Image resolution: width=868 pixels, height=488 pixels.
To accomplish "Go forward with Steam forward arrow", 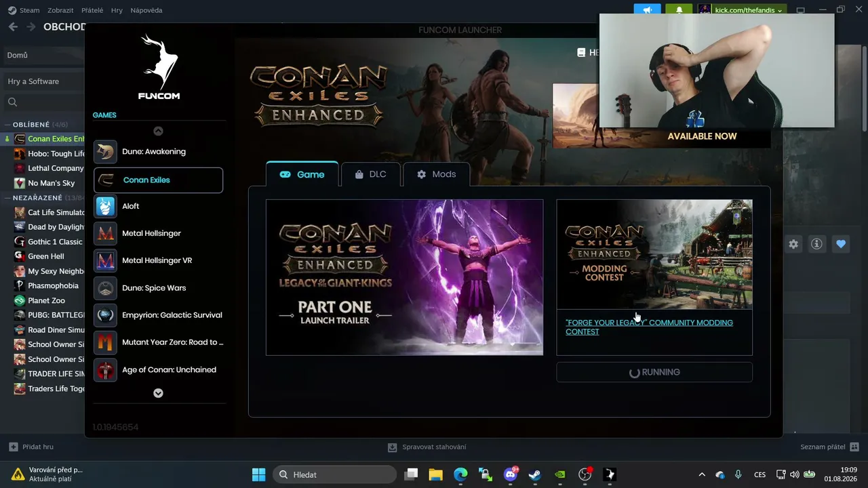I will click(x=31, y=26).
